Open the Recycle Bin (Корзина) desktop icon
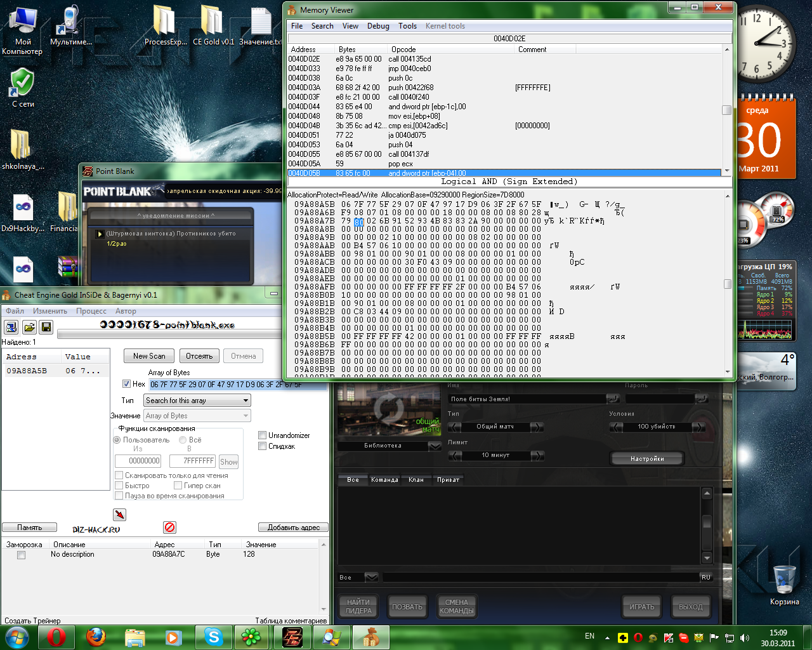The image size is (812, 650). click(784, 585)
